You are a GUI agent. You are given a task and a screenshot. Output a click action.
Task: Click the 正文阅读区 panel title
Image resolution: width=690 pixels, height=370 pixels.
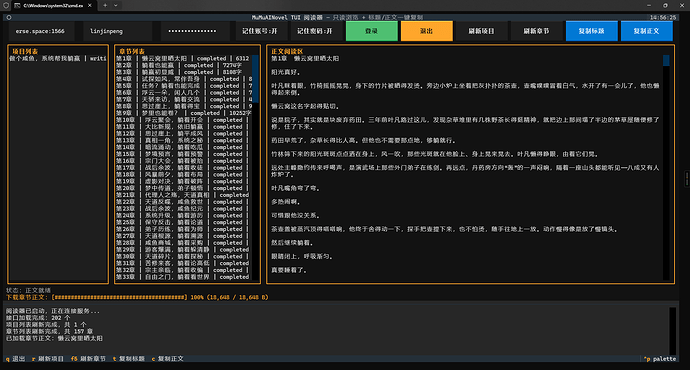click(x=287, y=51)
